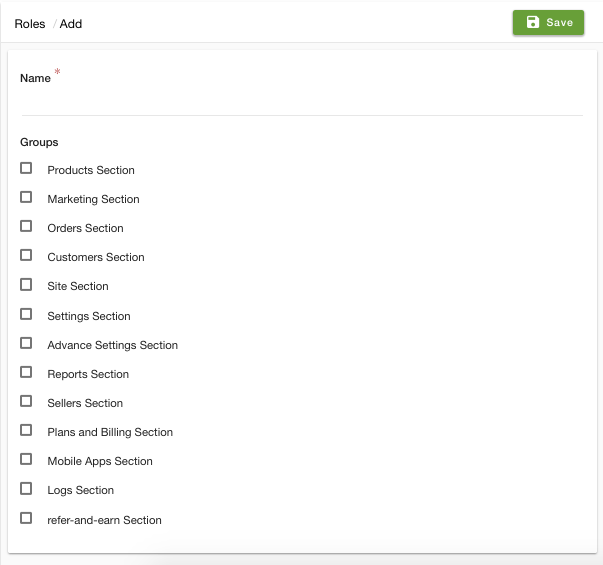This screenshot has height=565, width=603.
Task: Check the Logs Section box
Action: point(26,488)
